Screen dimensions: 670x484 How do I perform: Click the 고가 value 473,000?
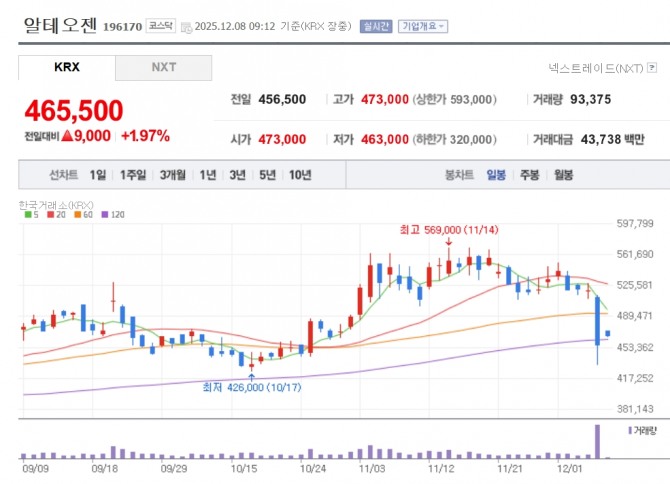(x=385, y=100)
